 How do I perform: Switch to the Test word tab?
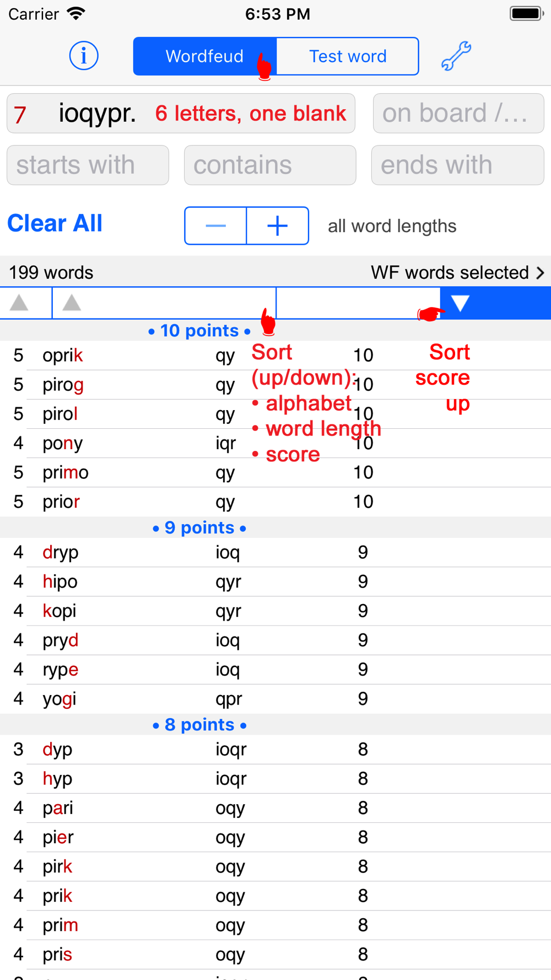348,56
